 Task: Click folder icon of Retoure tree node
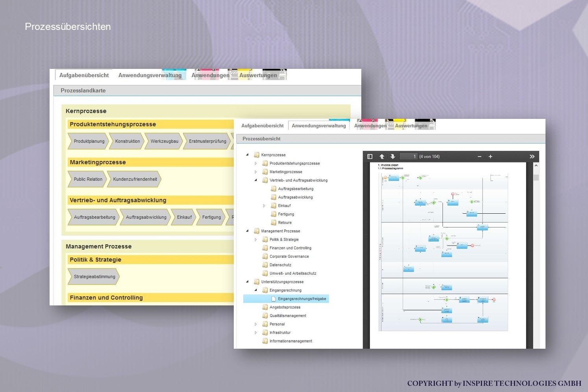coord(274,222)
